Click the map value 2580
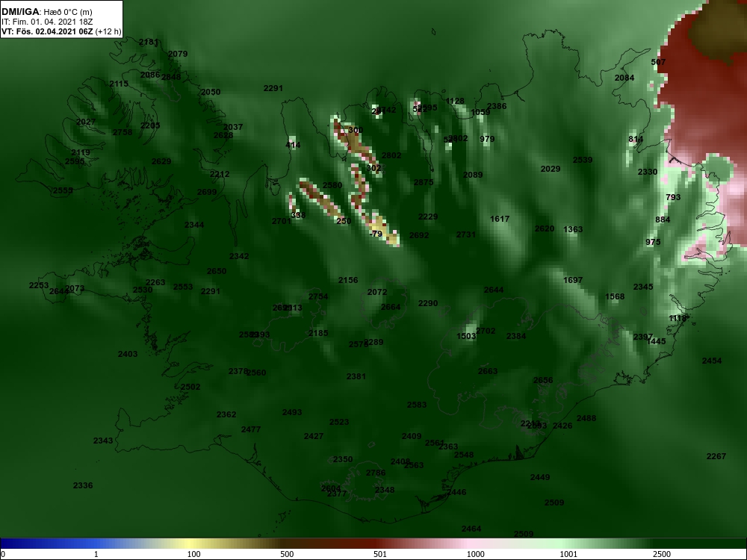The width and height of the screenshot is (747, 560). (332, 185)
